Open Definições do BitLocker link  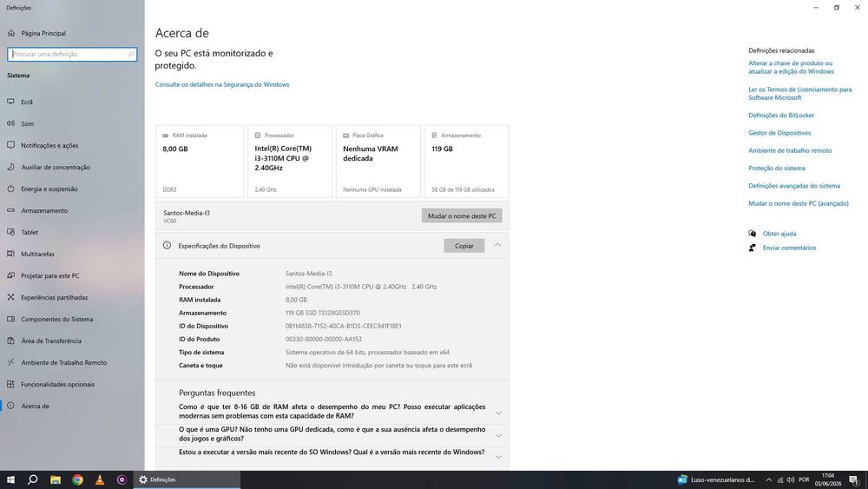click(x=781, y=116)
